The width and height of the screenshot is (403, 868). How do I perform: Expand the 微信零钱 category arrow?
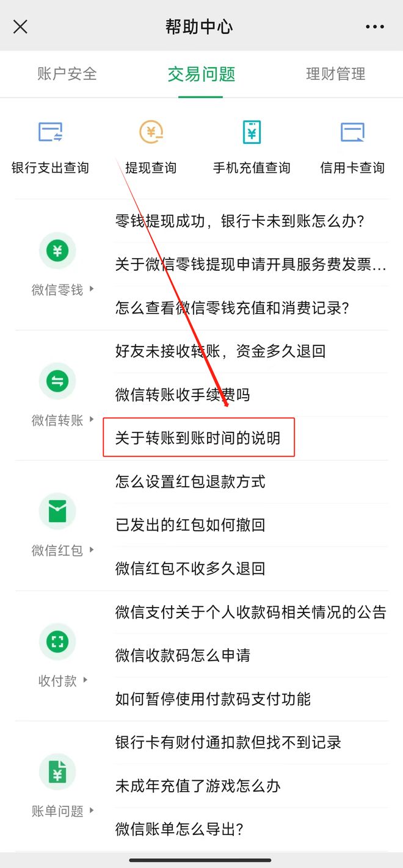pyautogui.click(x=92, y=289)
